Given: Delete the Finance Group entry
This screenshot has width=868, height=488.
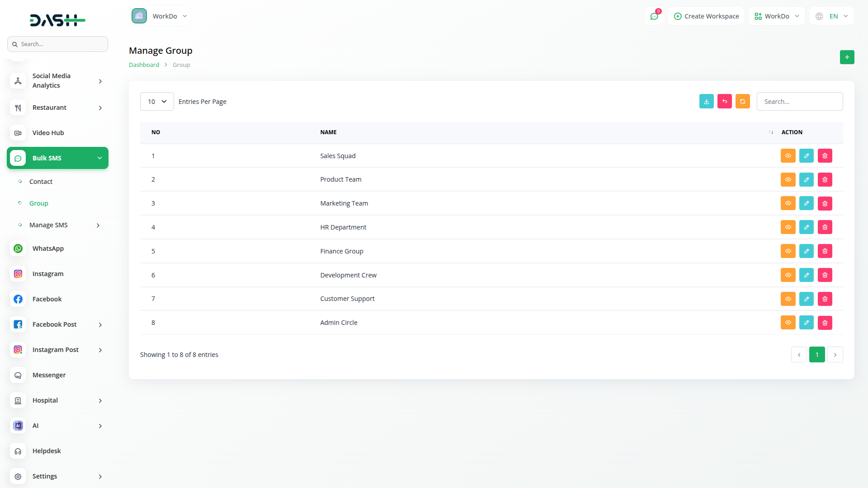Looking at the screenshot, I should tap(825, 251).
